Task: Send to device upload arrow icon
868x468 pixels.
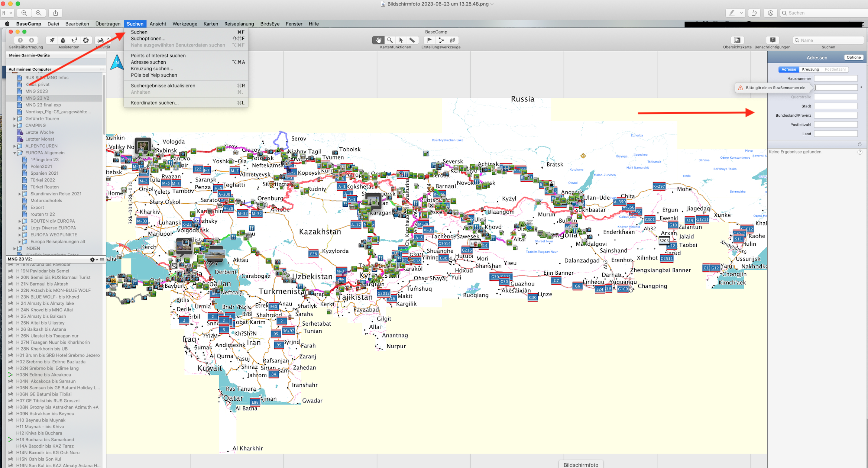Action: tap(20, 40)
